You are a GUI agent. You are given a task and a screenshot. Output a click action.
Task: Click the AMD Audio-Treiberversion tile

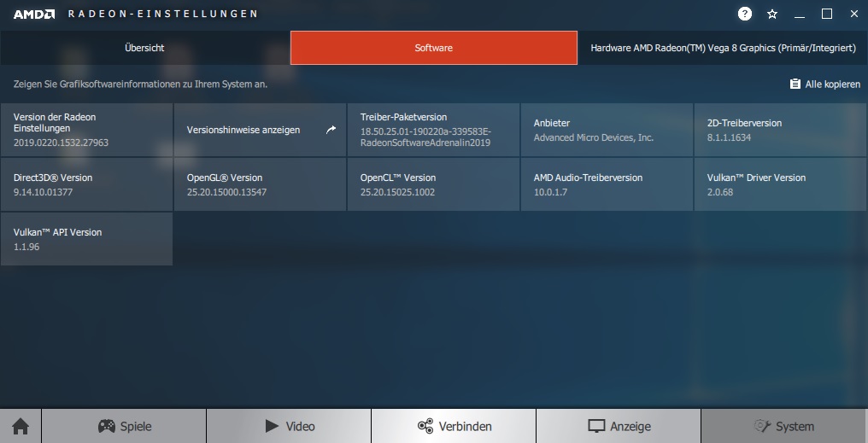tap(607, 184)
